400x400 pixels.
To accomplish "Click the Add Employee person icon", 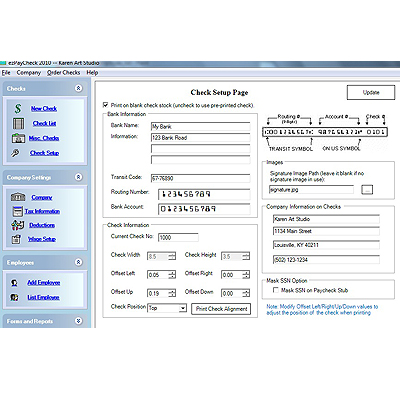I will [x=14, y=283].
